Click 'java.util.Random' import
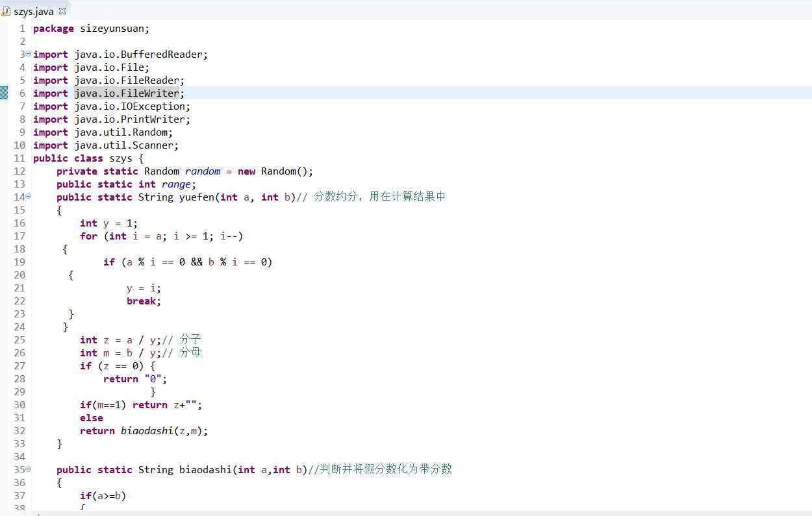Viewport: 812px width, 516px height. click(x=121, y=132)
